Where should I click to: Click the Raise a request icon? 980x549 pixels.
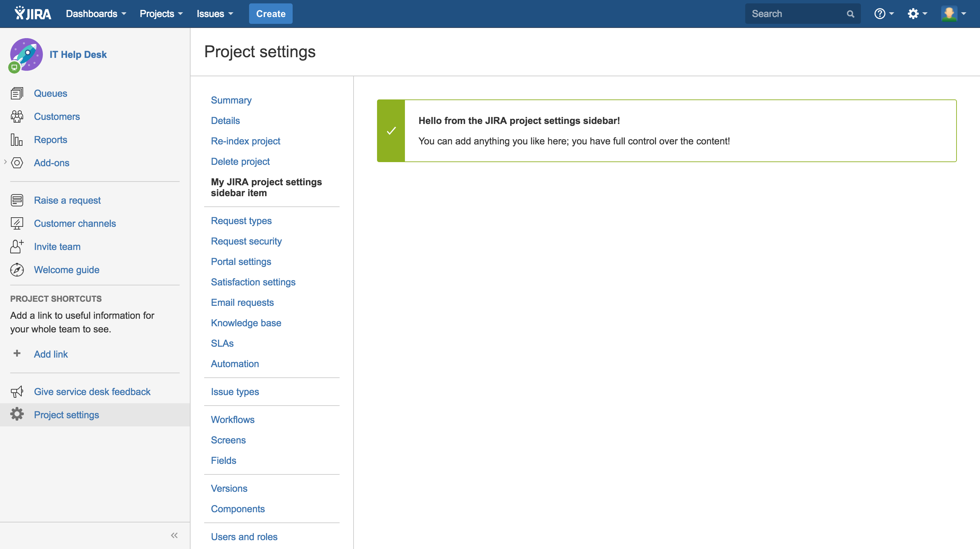[x=17, y=199]
